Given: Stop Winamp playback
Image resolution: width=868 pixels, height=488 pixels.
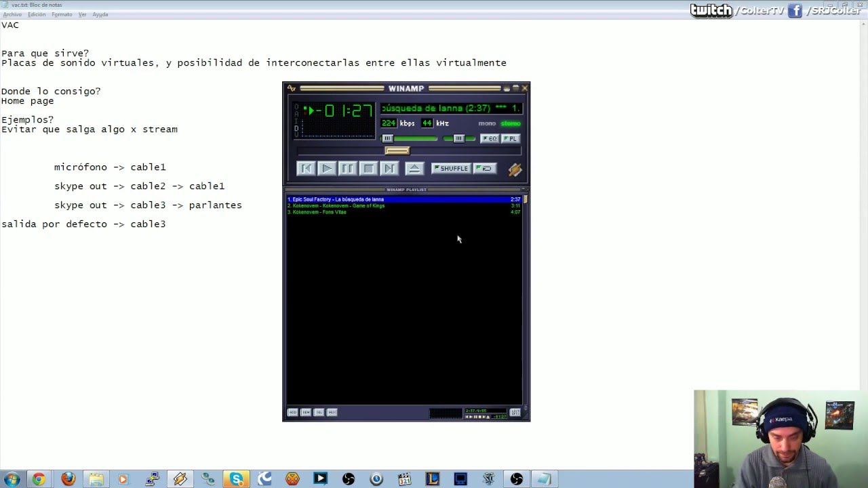Looking at the screenshot, I should (x=368, y=169).
